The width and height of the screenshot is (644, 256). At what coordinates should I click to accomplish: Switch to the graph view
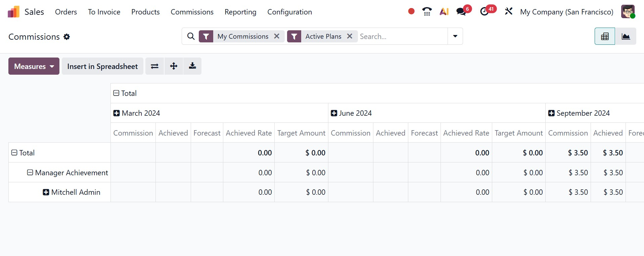[626, 36]
